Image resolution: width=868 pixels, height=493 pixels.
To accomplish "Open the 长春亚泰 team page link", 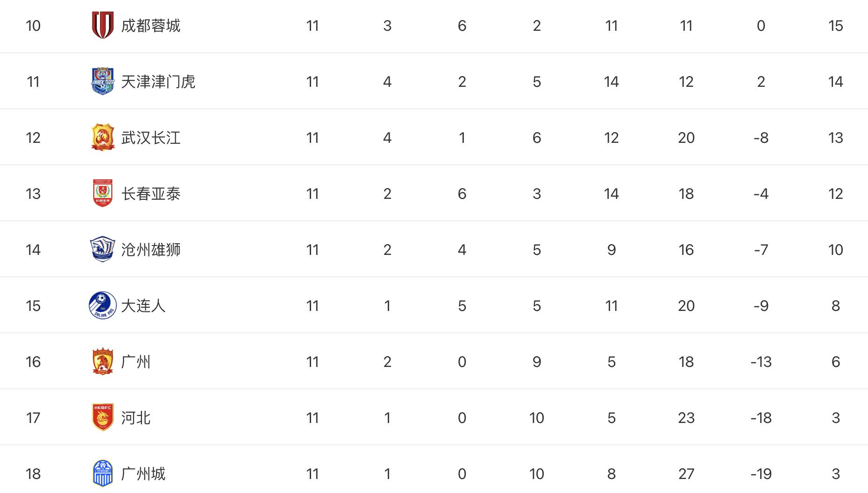I will (150, 194).
